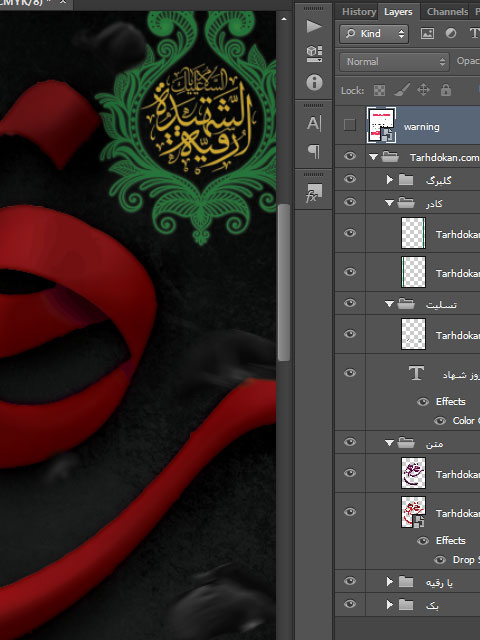Switch to the Channels tab
The height and width of the screenshot is (640, 480).
tap(447, 12)
